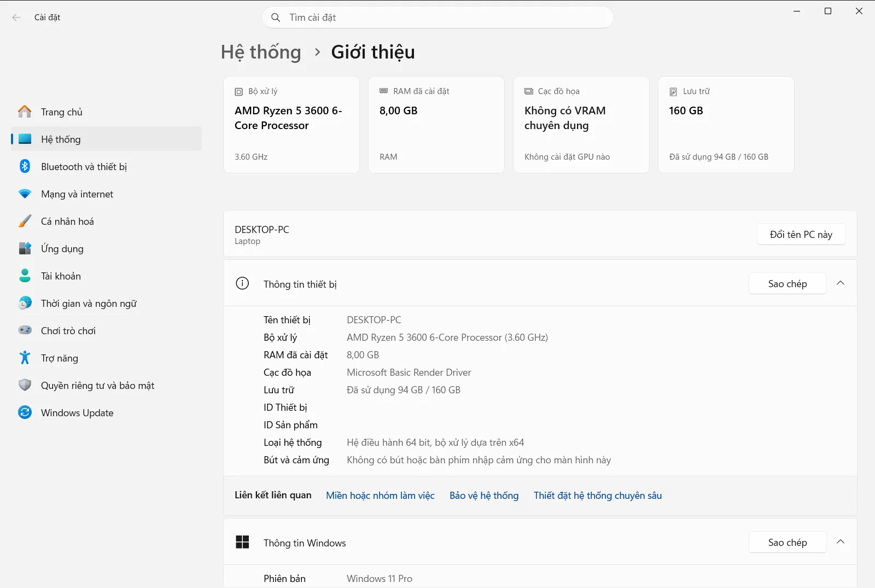Screen dimensions: 875x588
Task: Click the Cạc đồ họa card
Action: (x=581, y=125)
